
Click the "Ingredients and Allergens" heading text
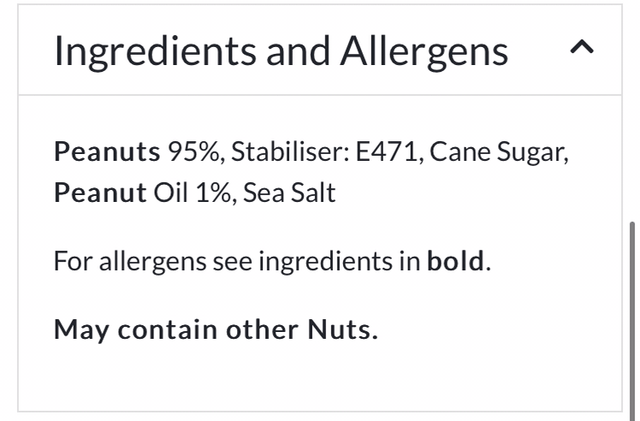(x=281, y=50)
